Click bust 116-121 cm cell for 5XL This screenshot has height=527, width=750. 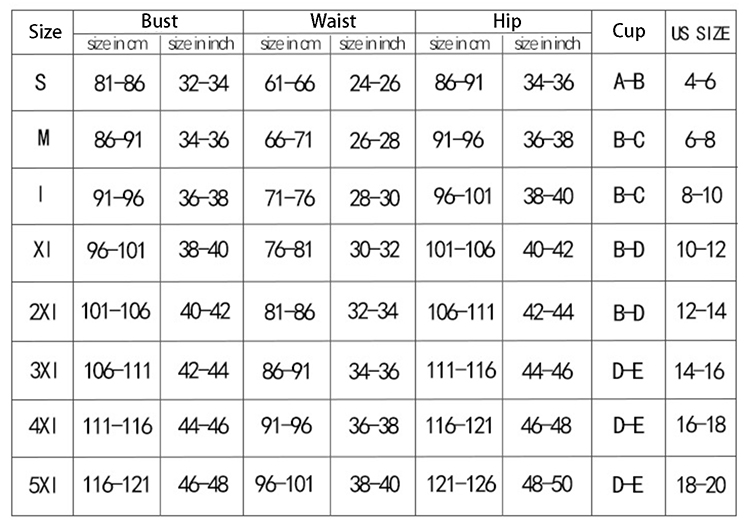click(x=118, y=484)
